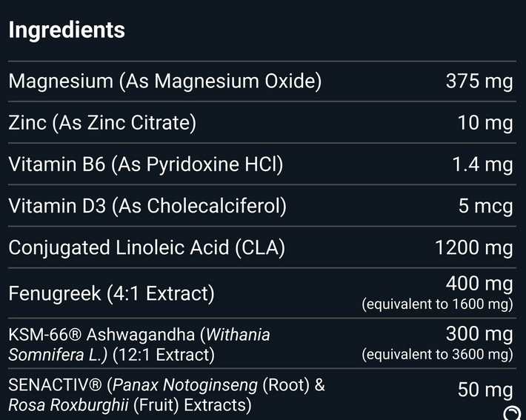The width and height of the screenshot is (526, 420).
Task: Select the Fenugreek (4:1 Extract) row
Action: [x=111, y=293]
